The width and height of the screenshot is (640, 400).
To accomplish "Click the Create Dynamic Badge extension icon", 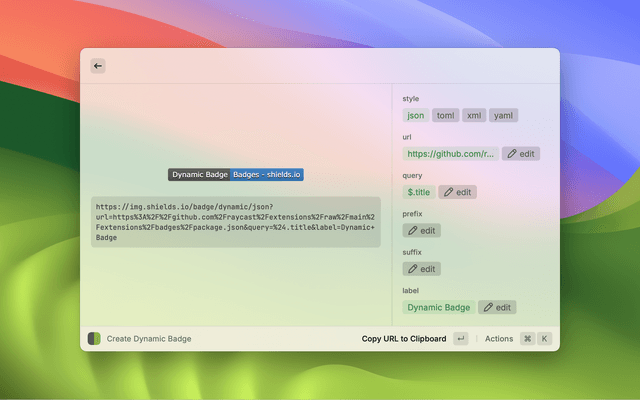I will click(94, 339).
